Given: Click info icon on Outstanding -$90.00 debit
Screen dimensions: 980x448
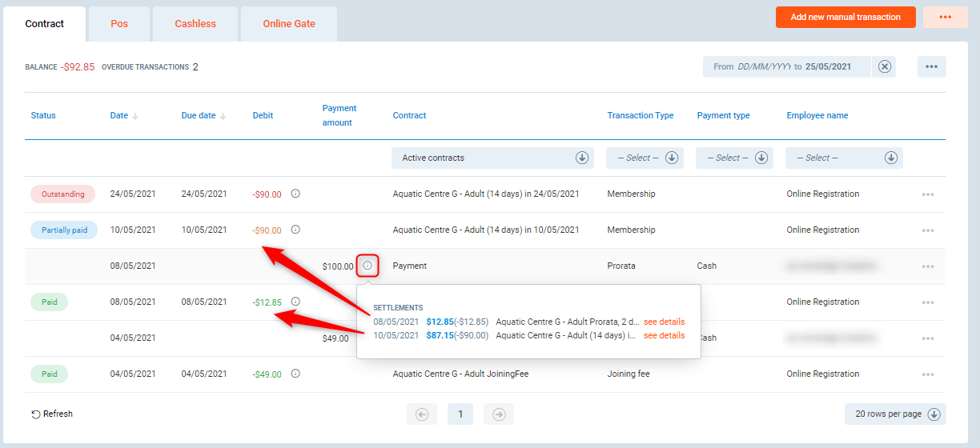Looking at the screenshot, I should 295,194.
